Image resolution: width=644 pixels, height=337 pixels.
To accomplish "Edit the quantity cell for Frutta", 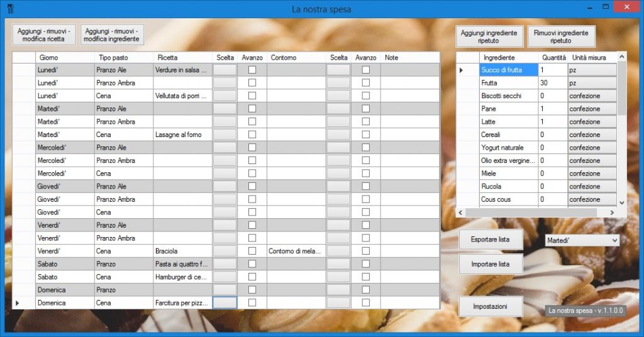I will (552, 83).
